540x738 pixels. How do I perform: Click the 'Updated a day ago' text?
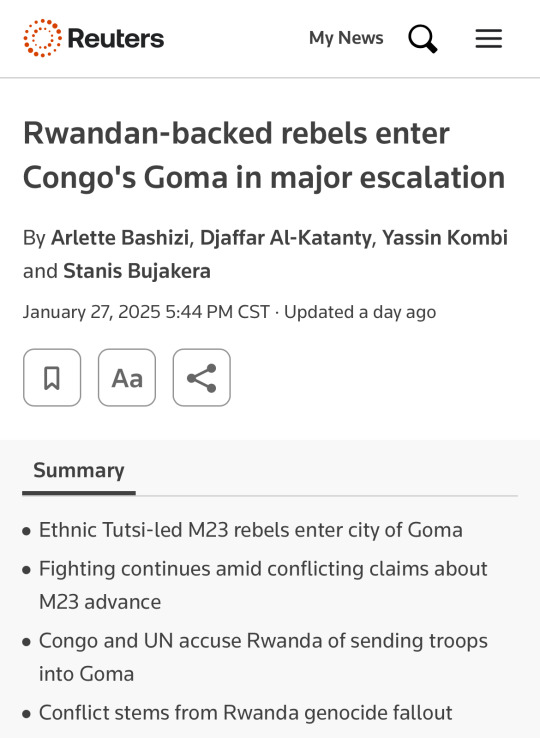tap(360, 312)
